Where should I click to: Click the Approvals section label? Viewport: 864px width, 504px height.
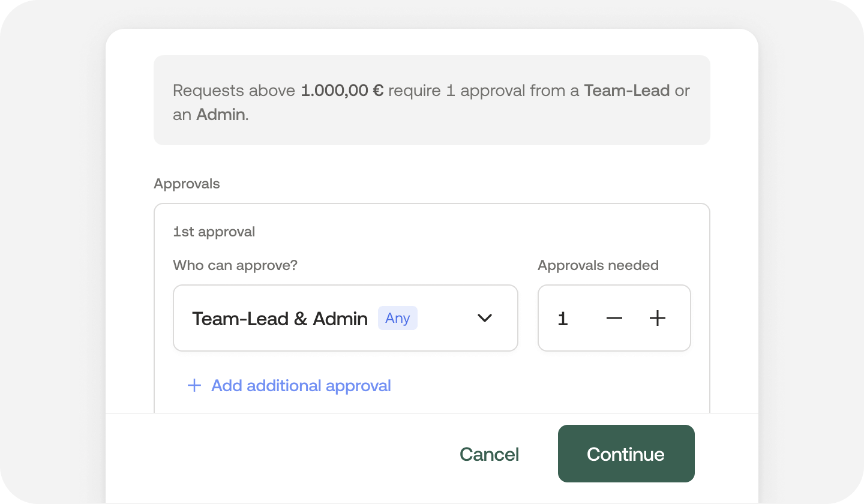coord(187,184)
